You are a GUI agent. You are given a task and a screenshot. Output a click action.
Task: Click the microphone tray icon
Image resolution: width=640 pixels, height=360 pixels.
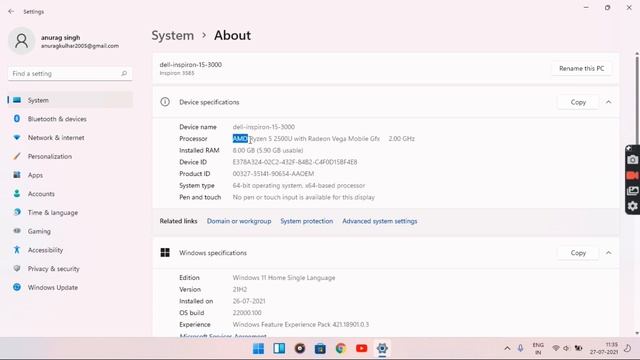click(520, 348)
